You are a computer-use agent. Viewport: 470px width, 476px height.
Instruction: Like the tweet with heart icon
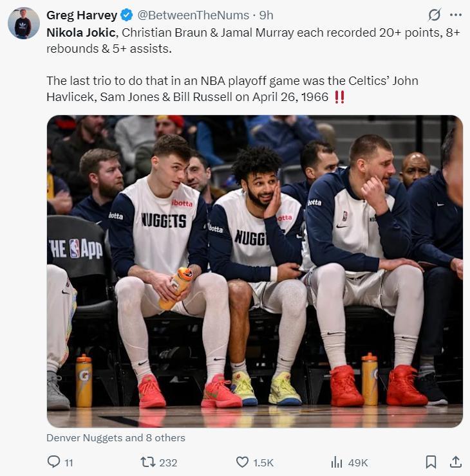click(x=242, y=462)
